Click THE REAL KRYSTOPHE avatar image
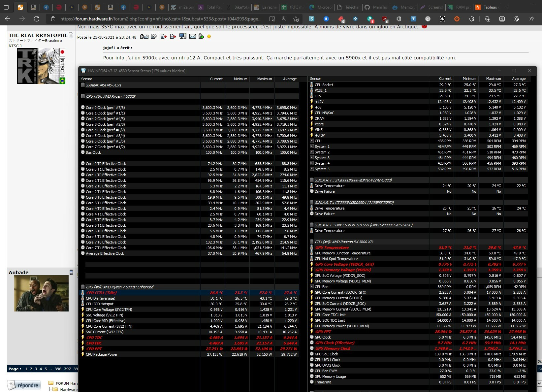This screenshot has width=542, height=392. 41,66
